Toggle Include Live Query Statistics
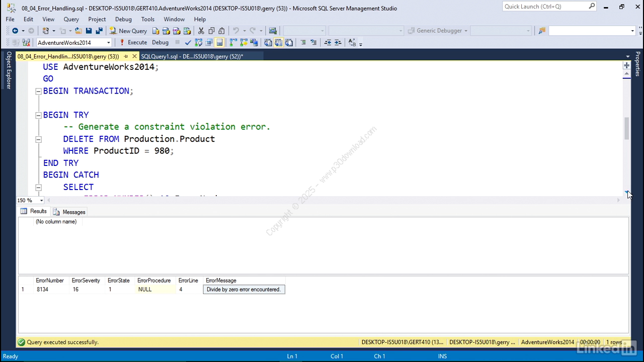 click(x=244, y=43)
